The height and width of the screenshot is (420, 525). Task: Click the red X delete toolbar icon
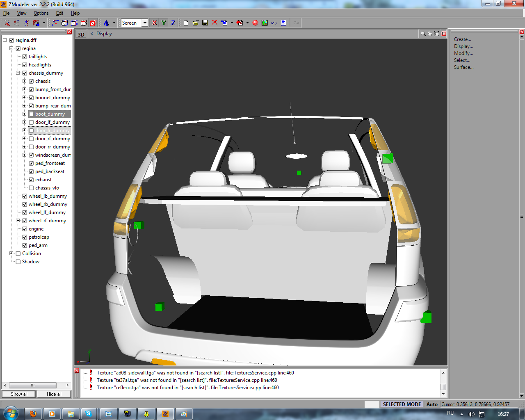tap(215, 23)
